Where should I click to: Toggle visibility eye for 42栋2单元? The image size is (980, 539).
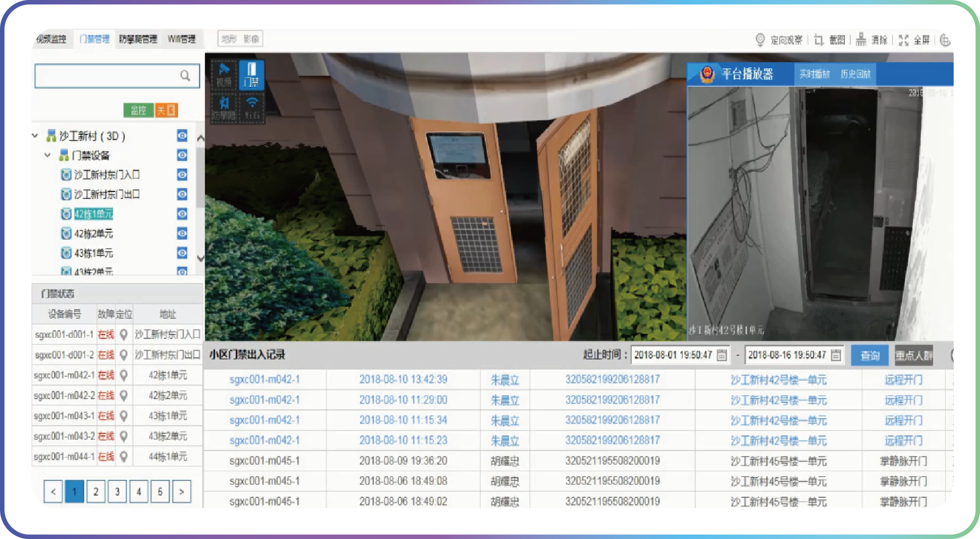pyautogui.click(x=182, y=234)
